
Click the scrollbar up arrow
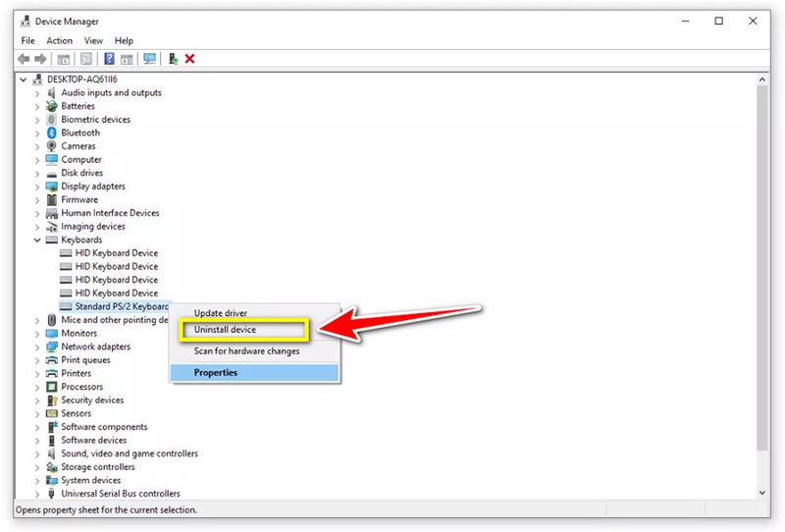pyautogui.click(x=762, y=80)
